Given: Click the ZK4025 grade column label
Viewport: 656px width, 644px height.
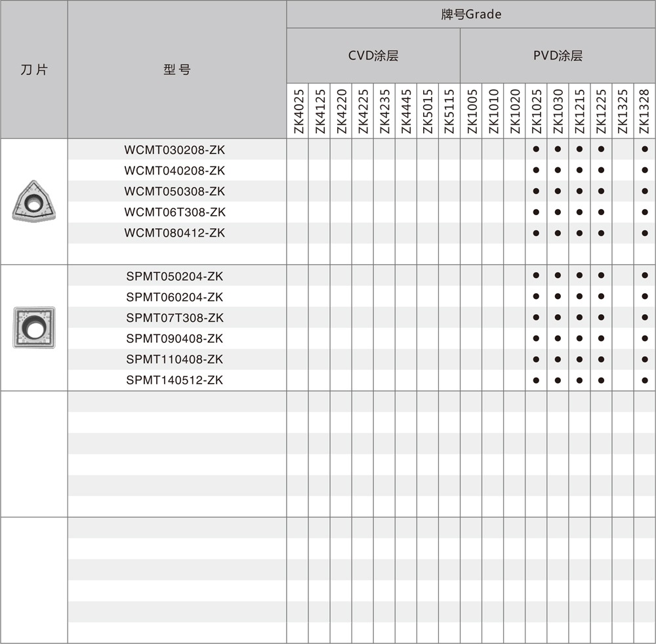Looking at the screenshot, I should coord(298,111).
